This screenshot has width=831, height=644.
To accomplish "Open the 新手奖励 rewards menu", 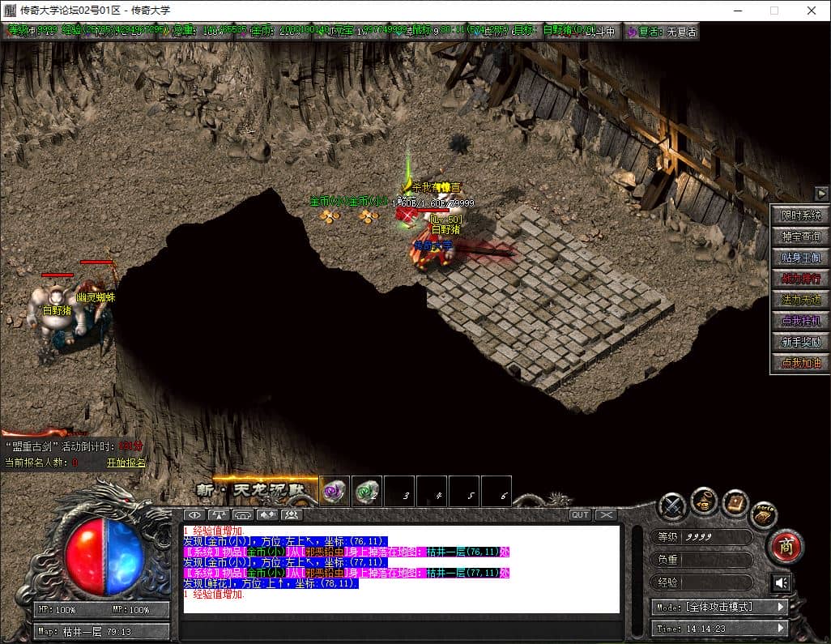I will (x=800, y=343).
